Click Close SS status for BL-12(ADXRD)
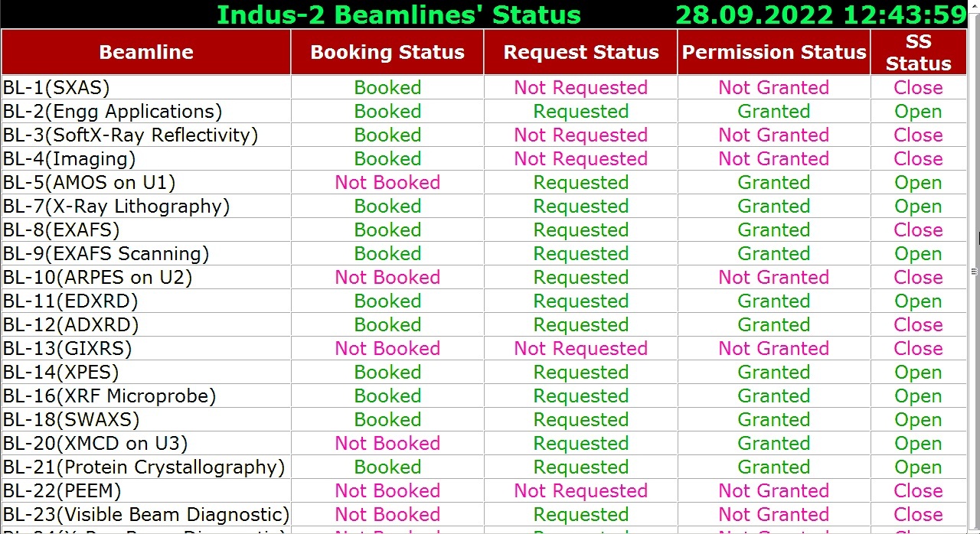 tap(919, 324)
